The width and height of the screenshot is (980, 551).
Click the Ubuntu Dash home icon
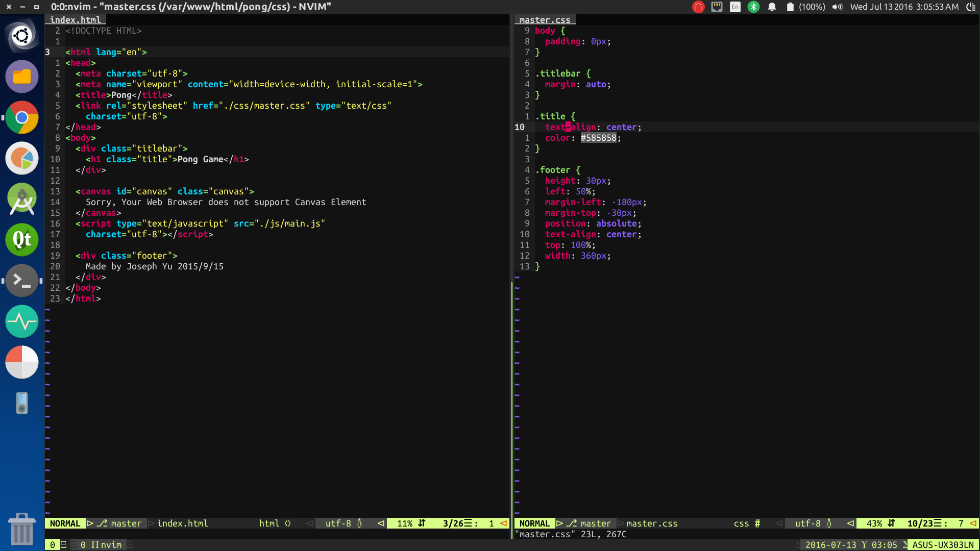pyautogui.click(x=22, y=36)
